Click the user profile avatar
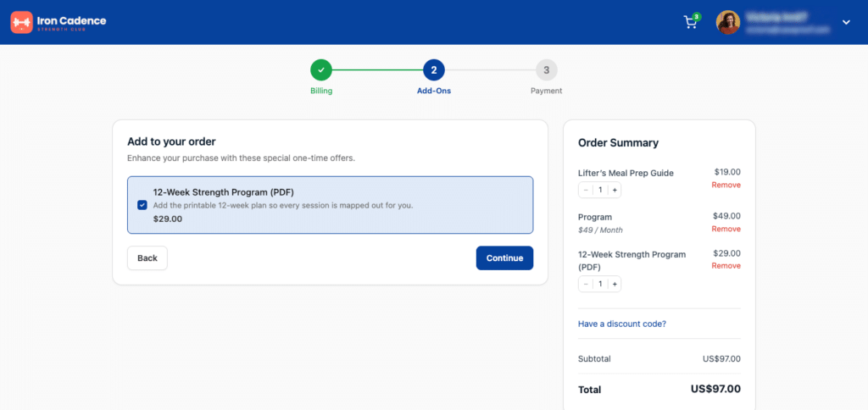The height and width of the screenshot is (410, 868). click(x=728, y=22)
